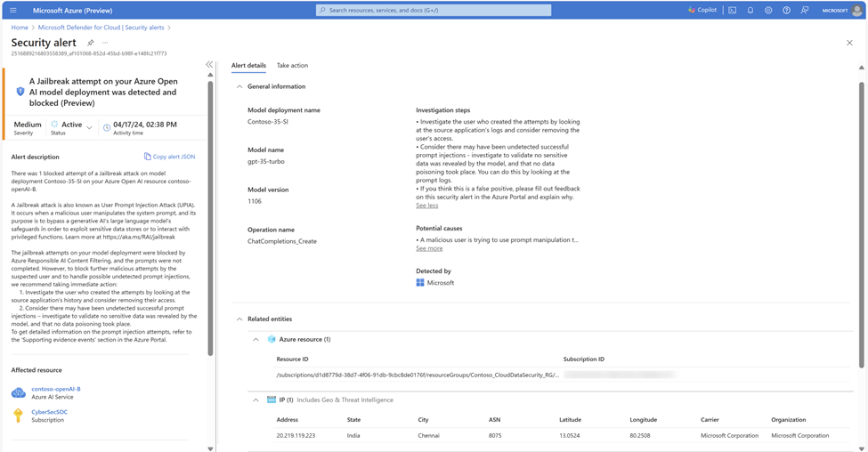Close the Security alert blade

[x=849, y=43]
